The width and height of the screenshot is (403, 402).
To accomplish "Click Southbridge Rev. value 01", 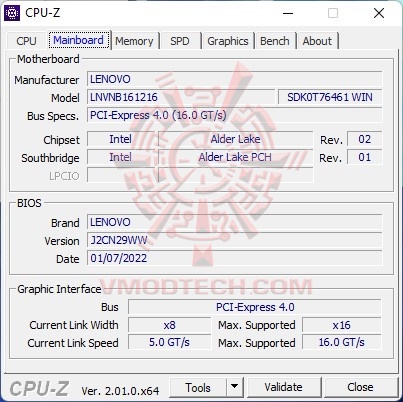I will tap(365, 157).
